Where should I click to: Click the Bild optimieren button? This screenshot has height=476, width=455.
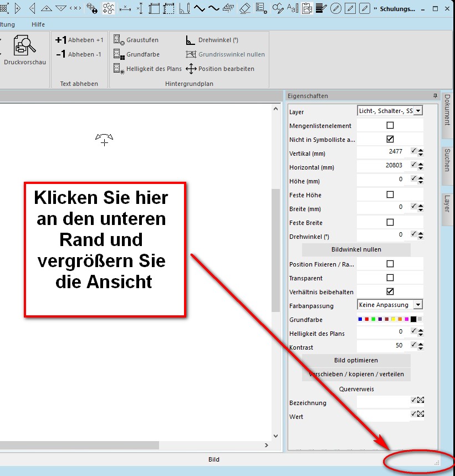tap(356, 360)
